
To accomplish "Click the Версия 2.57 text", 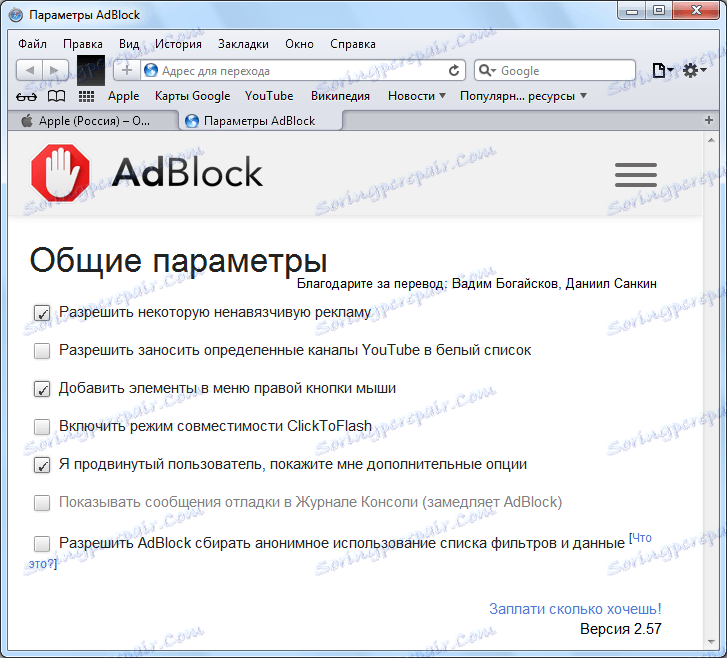I will (x=621, y=629).
